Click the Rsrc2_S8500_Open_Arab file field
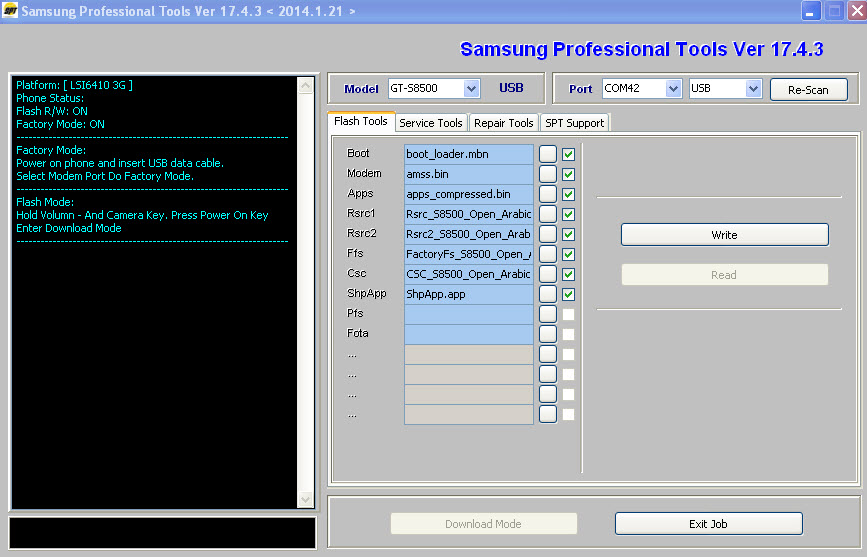This screenshot has height=557, width=867. [469, 234]
